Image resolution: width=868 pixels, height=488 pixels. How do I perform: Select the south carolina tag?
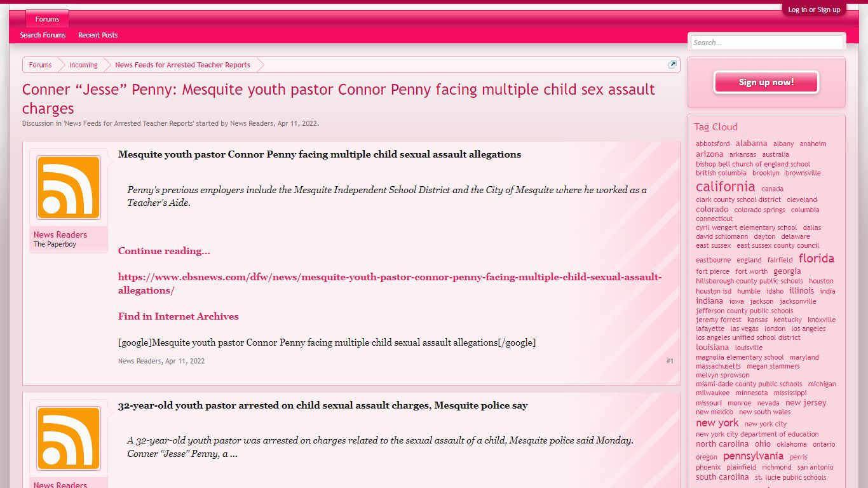pyautogui.click(x=722, y=477)
